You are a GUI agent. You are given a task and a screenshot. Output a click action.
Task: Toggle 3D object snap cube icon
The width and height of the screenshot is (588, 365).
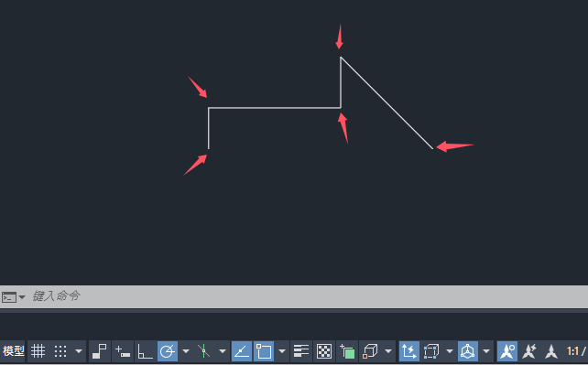click(x=370, y=351)
